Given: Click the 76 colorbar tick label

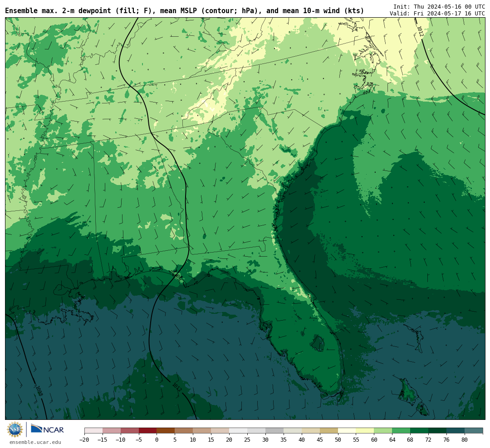Looking at the screenshot, I should pyautogui.click(x=447, y=439).
